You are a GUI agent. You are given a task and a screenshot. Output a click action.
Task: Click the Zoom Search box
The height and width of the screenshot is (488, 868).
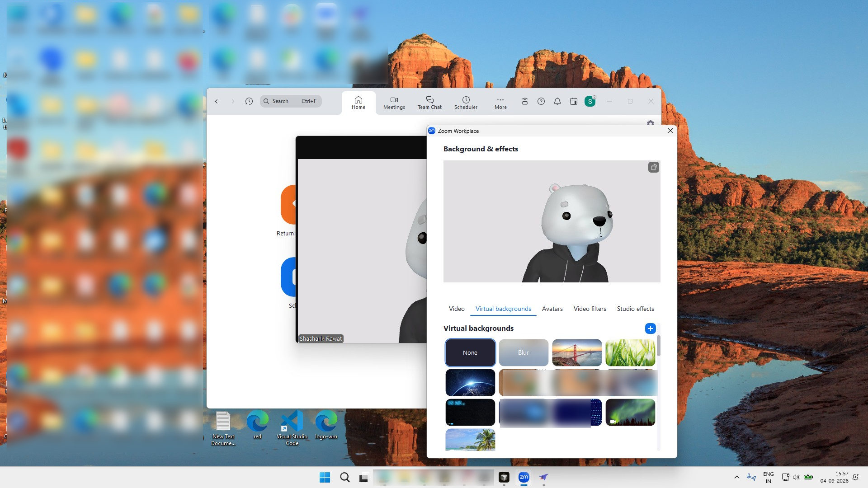[291, 101]
